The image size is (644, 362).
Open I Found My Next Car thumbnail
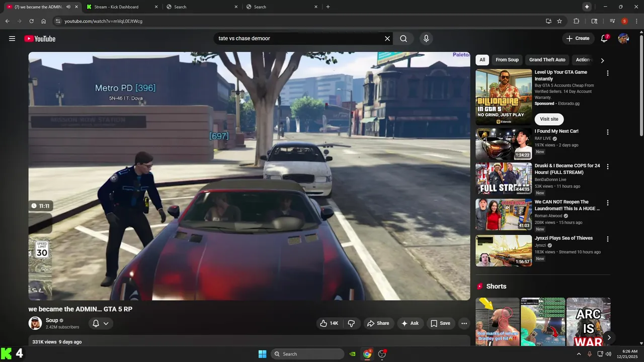coord(504,144)
